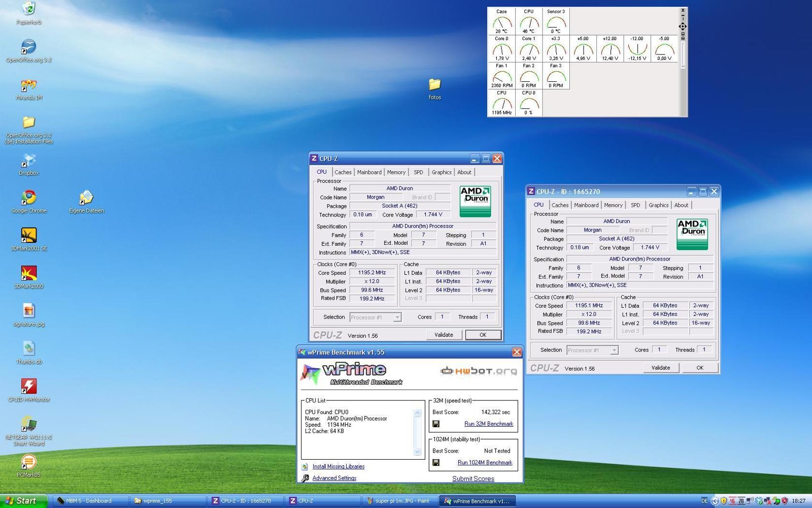Click OK in CPU-Z ID 1665270 window
Image resolution: width=812 pixels, height=508 pixels.
click(700, 368)
